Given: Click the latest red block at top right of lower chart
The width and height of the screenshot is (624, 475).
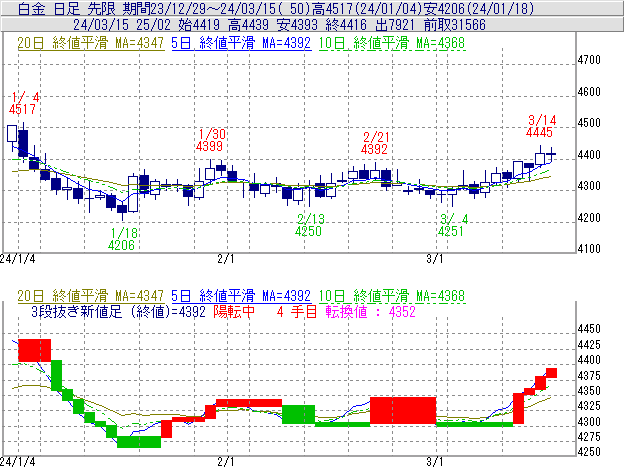Looking at the screenshot, I should (x=551, y=373).
